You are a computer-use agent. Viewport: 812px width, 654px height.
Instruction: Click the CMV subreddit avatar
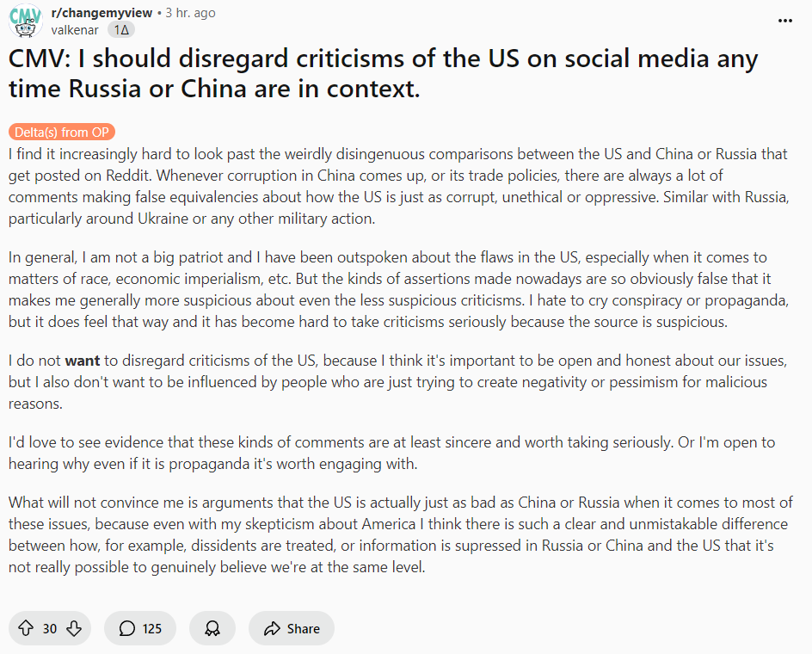[26, 21]
